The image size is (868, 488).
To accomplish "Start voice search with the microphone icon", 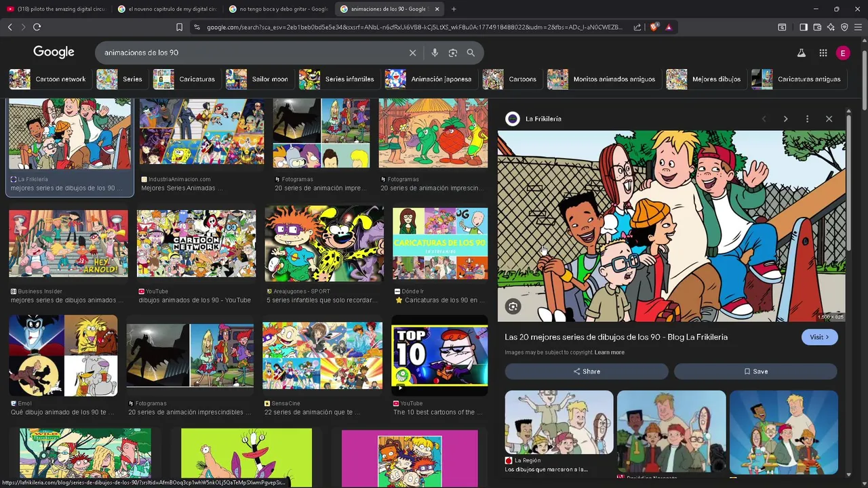I will pos(435,52).
